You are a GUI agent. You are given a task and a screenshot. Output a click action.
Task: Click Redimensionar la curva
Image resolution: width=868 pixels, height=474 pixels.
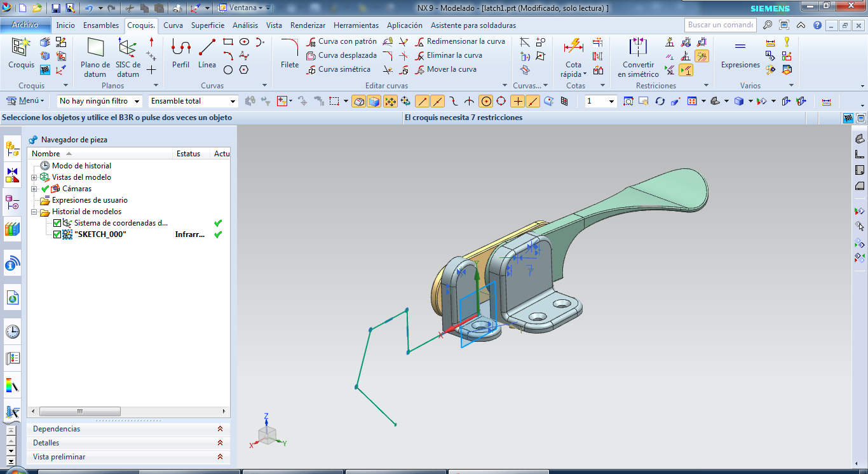point(461,41)
